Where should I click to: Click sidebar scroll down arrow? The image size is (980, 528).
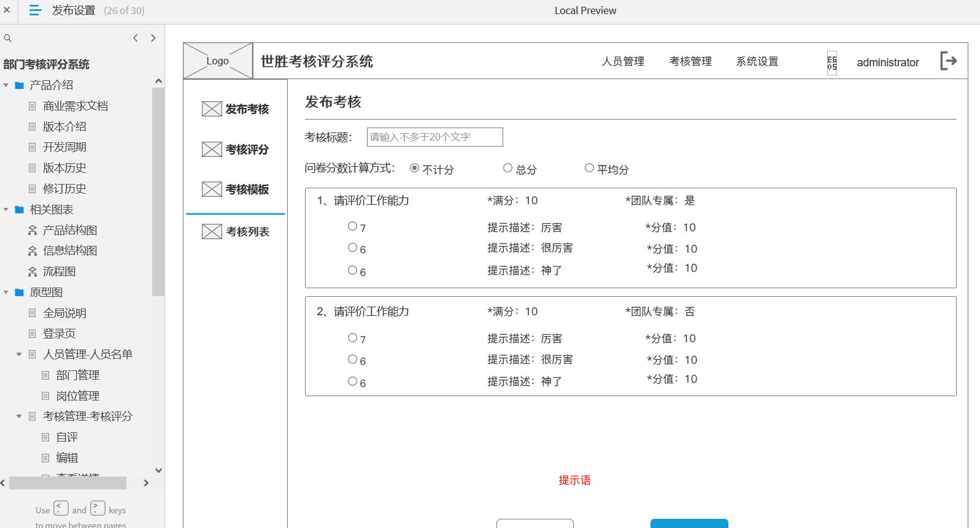click(158, 470)
